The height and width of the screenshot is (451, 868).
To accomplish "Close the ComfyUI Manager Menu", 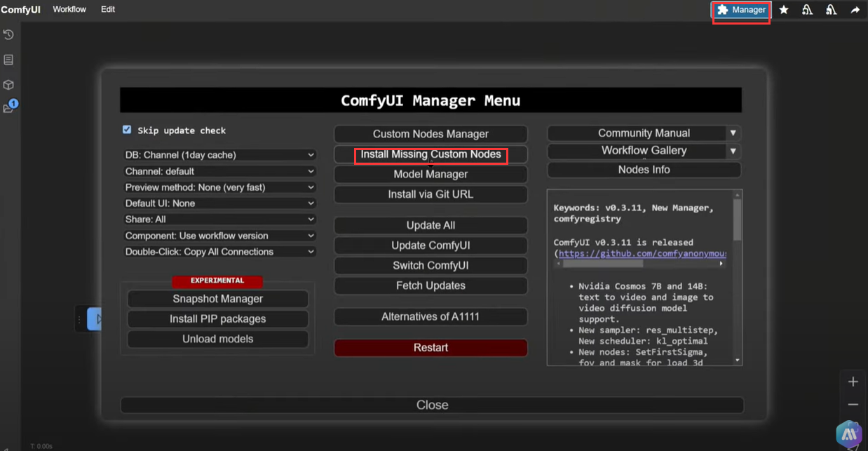I will pyautogui.click(x=432, y=405).
